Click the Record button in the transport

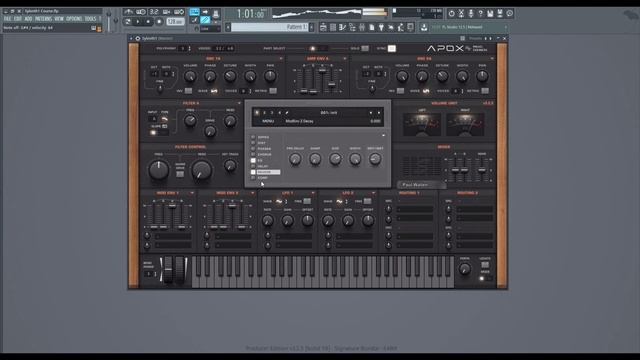click(x=159, y=22)
